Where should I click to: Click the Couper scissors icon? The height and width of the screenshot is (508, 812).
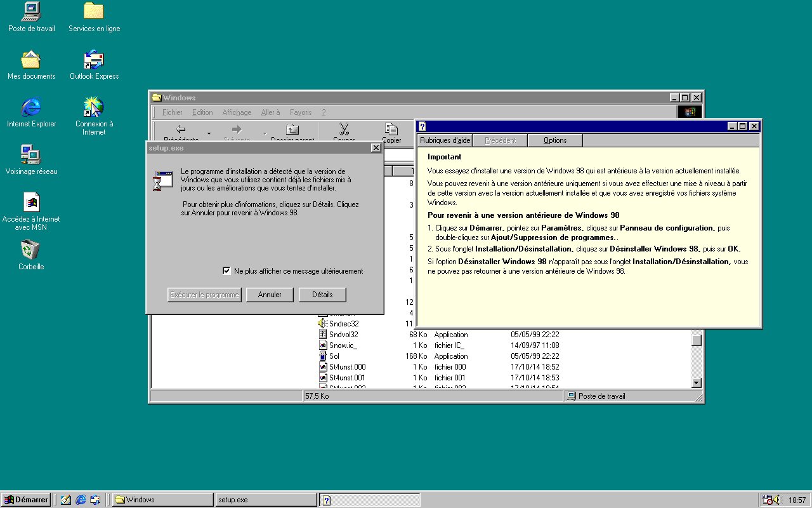pos(344,130)
